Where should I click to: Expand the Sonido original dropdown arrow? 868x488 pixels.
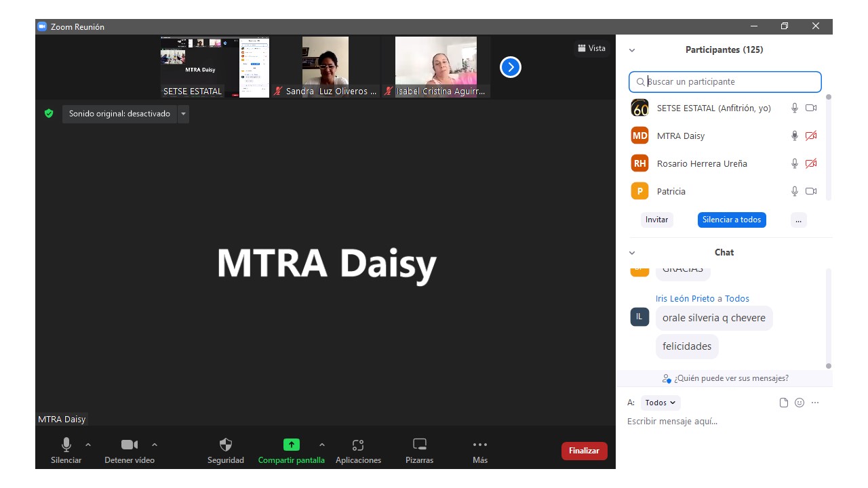(x=183, y=114)
